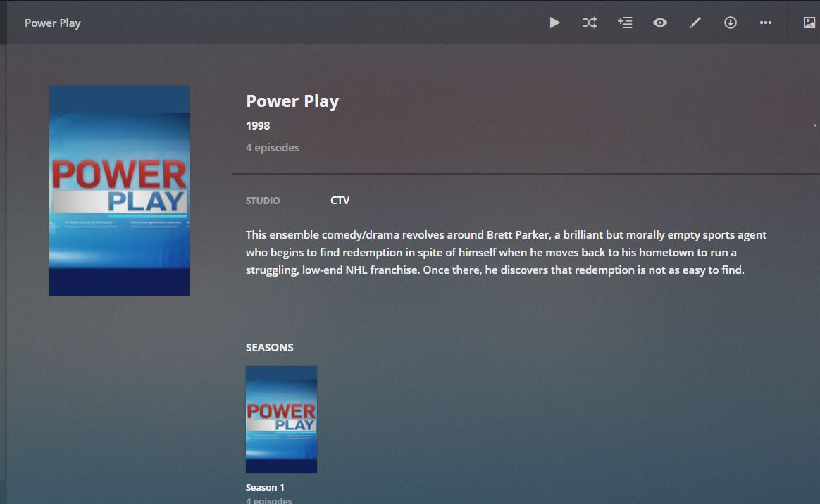Mark the show as watched with the eye icon
Screen dimensions: 820x504
(x=660, y=23)
